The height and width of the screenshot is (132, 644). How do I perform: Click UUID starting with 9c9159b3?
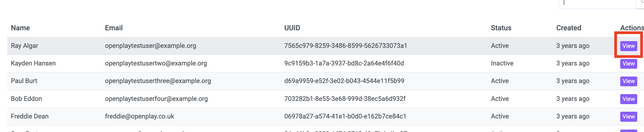coord(344,63)
